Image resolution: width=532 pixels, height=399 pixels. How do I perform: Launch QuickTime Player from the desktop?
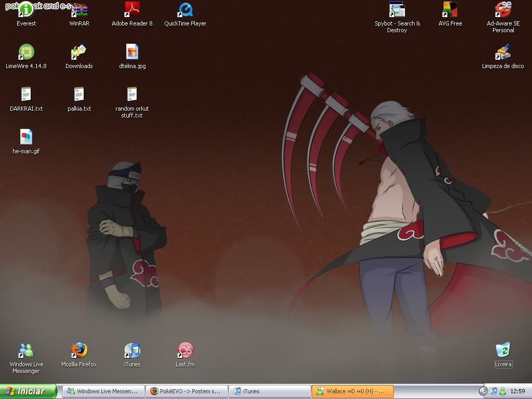[x=185, y=10]
